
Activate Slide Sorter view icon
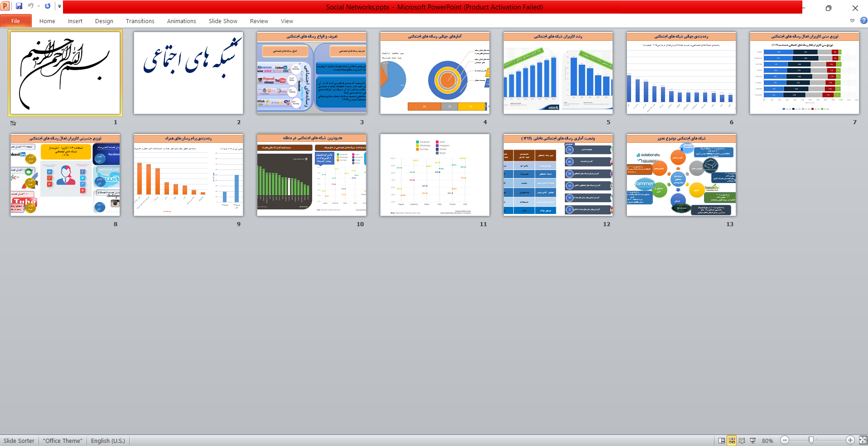tap(732, 441)
